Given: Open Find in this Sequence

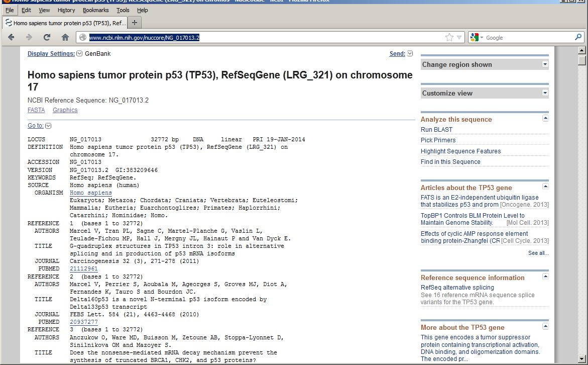Looking at the screenshot, I should [x=450, y=162].
